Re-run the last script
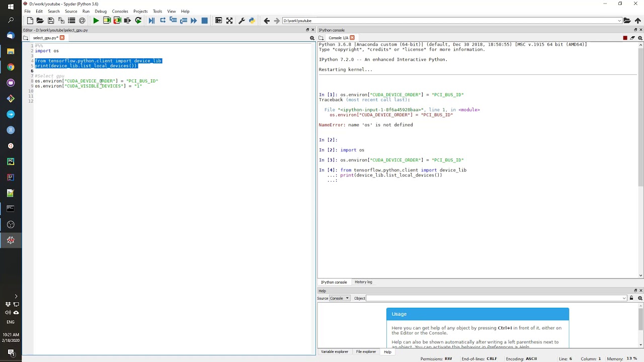644x362 pixels. point(138,21)
